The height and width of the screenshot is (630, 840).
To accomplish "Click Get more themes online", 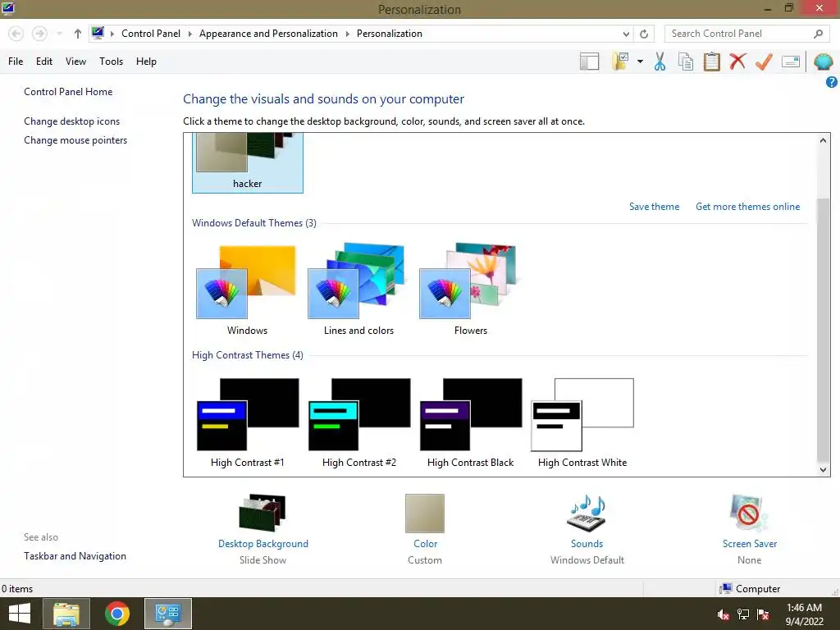I will pos(747,206).
